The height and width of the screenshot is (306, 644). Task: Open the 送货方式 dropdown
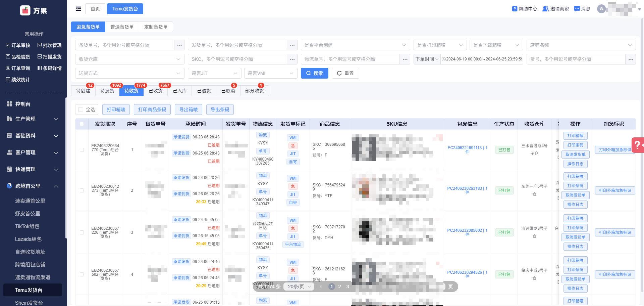tap(130, 73)
